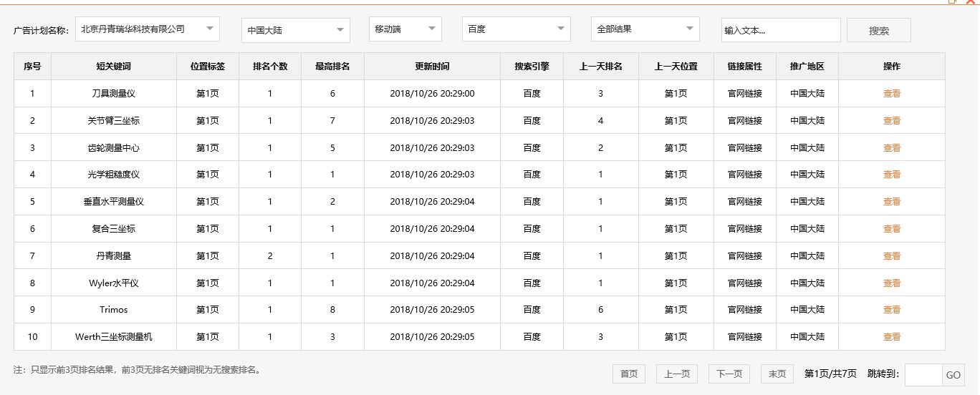Click 查看 link for 刀具测量仪
Image resolution: width=980 pixels, height=395 pixels.
click(x=892, y=94)
